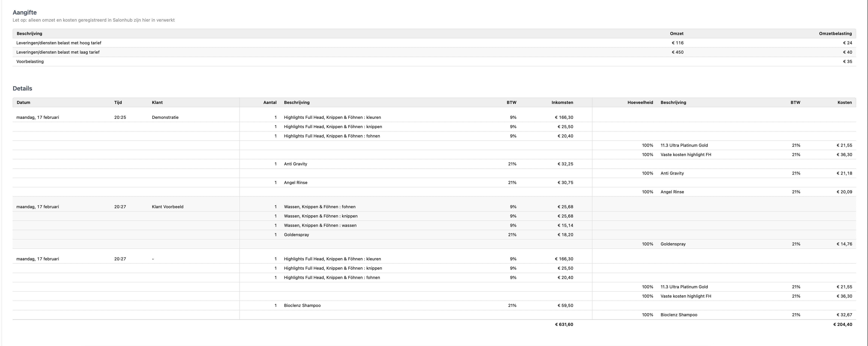
Task: Click the Tijd column header
Action: point(118,103)
